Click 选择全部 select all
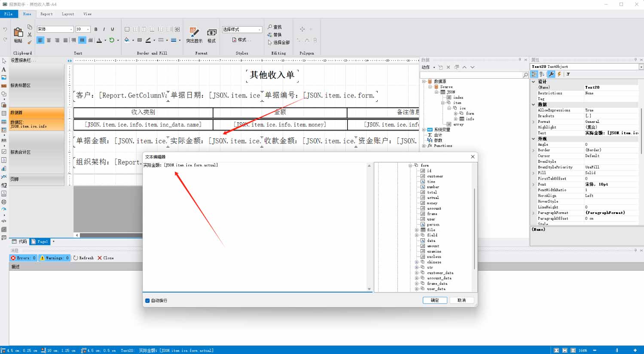Viewport: 644px width, 354px height. 279,42
